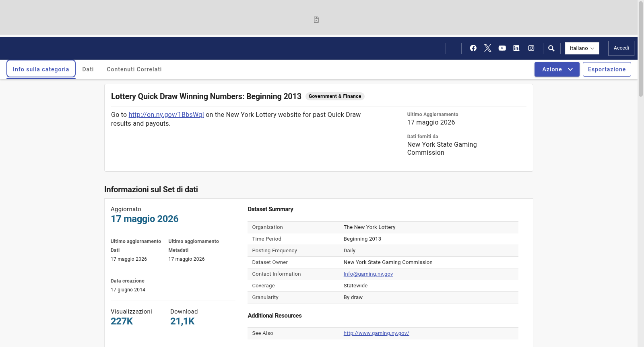Open the www.gaming.ny.gov See Also link
Viewport: 644px width, 347px height.
376,333
